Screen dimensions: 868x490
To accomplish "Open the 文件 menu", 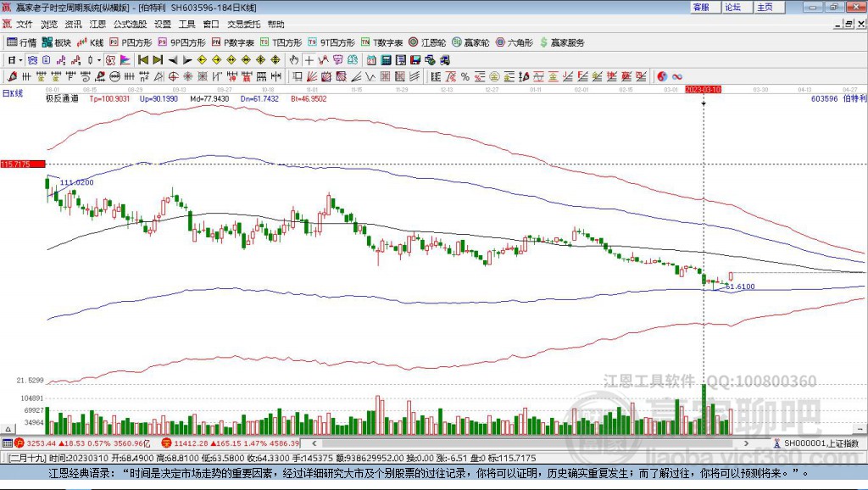I will (25, 24).
